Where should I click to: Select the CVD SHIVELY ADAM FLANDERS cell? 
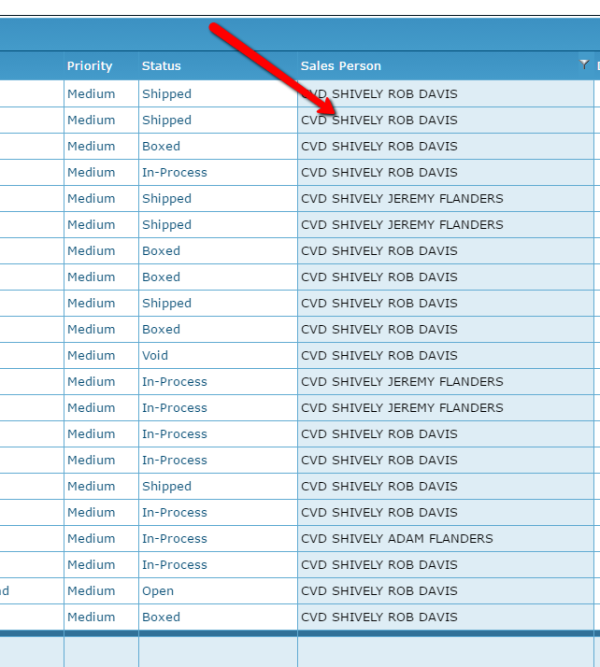(x=446, y=539)
